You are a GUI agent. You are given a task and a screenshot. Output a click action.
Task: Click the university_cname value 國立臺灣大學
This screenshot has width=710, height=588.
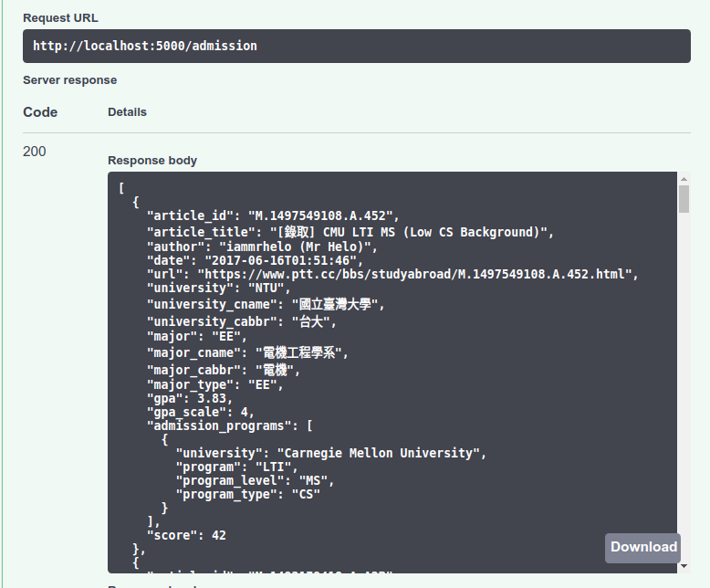click(335, 304)
